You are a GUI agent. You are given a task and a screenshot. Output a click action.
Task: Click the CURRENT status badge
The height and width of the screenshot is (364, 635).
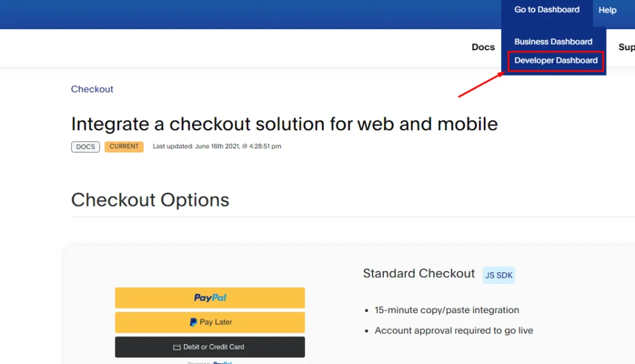click(x=124, y=146)
